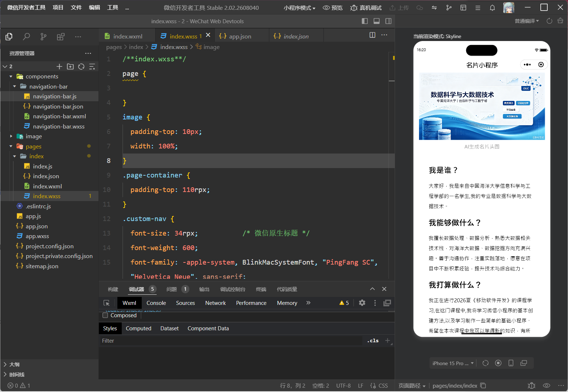
Task: Click the Filter styles input field
Action: [x=231, y=340]
